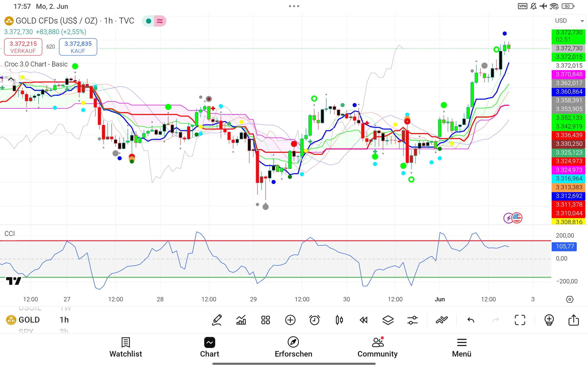Open the USD currency dropdown
588x368 pixels.
pyautogui.click(x=569, y=21)
